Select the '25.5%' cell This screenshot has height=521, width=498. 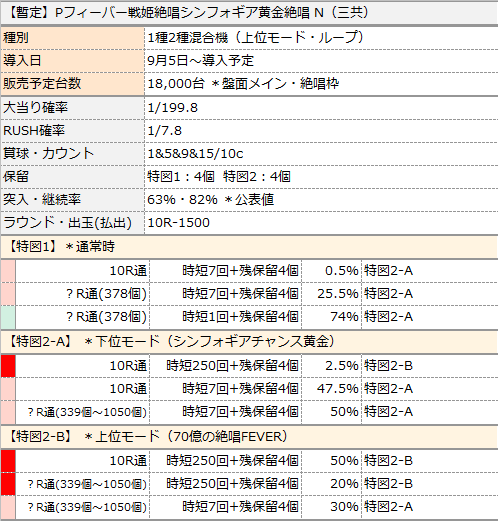pyautogui.click(x=332, y=294)
